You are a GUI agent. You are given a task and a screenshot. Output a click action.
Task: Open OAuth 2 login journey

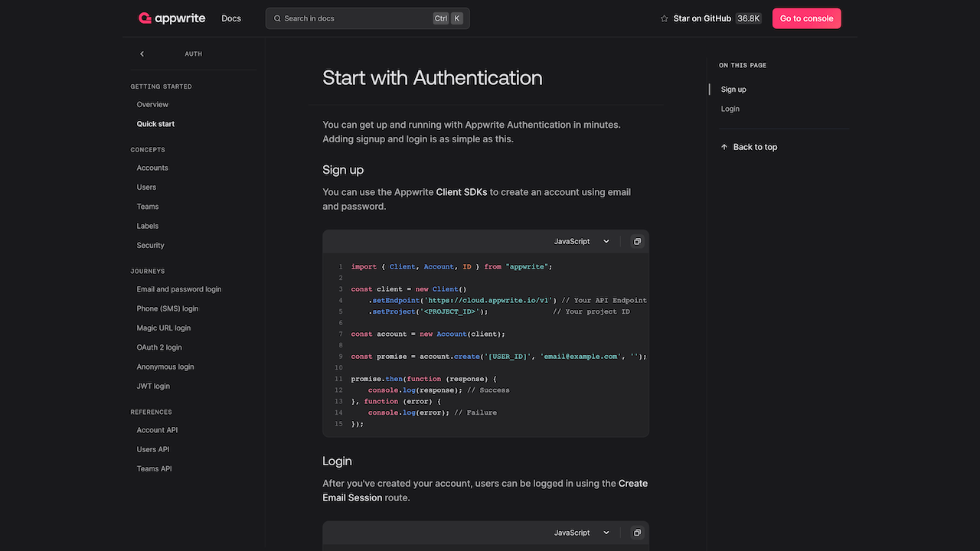point(159,347)
